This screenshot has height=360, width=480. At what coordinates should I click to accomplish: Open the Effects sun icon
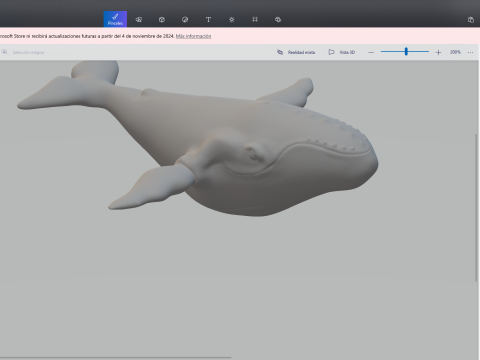[232, 20]
